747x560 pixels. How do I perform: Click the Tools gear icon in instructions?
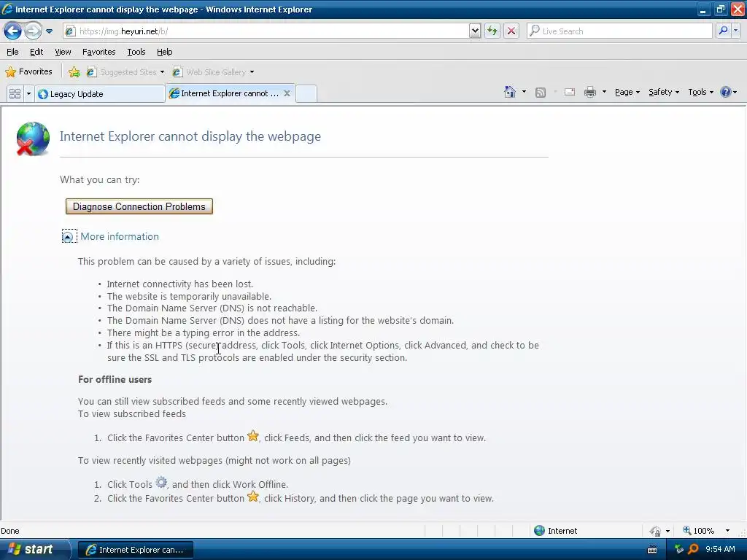[x=161, y=483]
